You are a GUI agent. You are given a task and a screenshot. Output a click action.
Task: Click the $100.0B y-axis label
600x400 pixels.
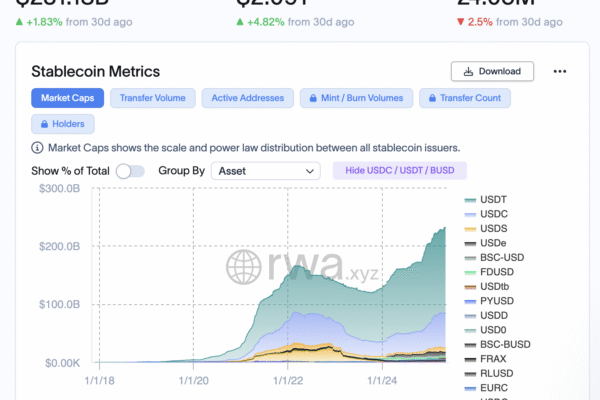coord(59,304)
